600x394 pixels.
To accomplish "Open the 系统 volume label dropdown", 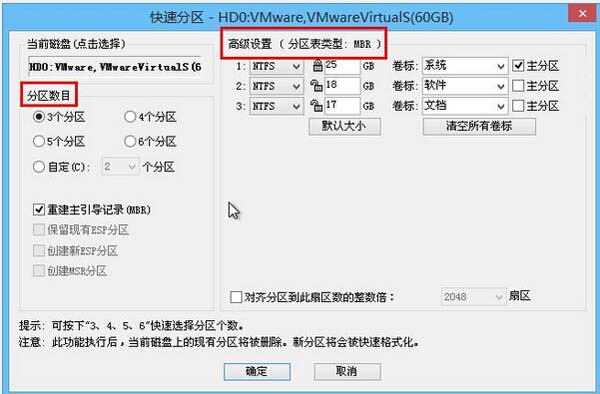I will click(465, 66).
